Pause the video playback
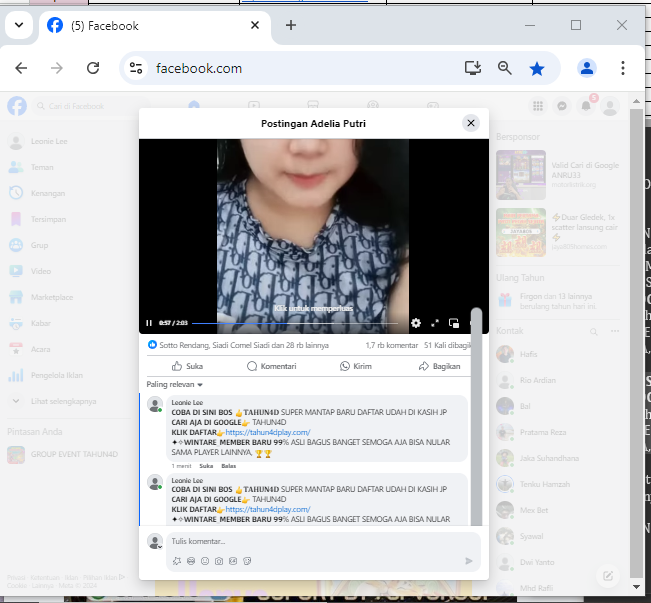This screenshot has height=603, width=651. click(x=149, y=323)
